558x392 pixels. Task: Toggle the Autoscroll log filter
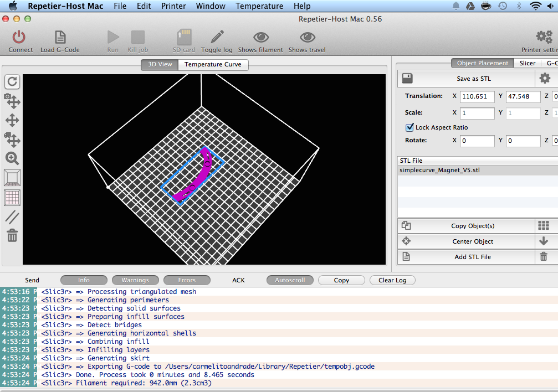[290, 280]
